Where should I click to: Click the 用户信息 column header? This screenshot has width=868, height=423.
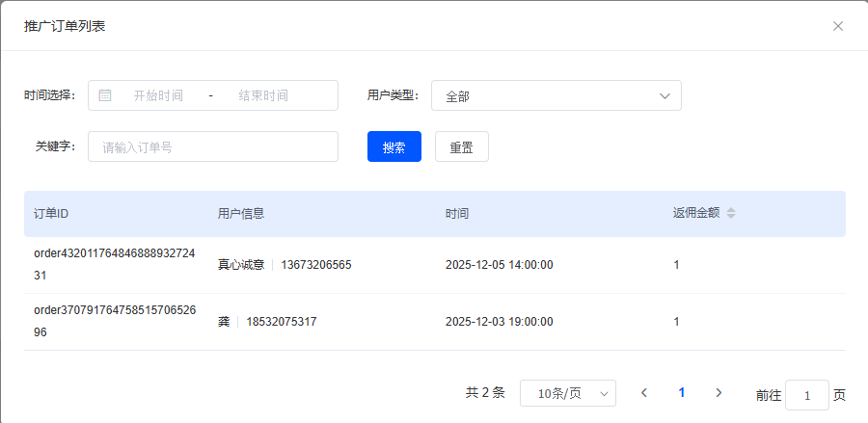tap(241, 213)
